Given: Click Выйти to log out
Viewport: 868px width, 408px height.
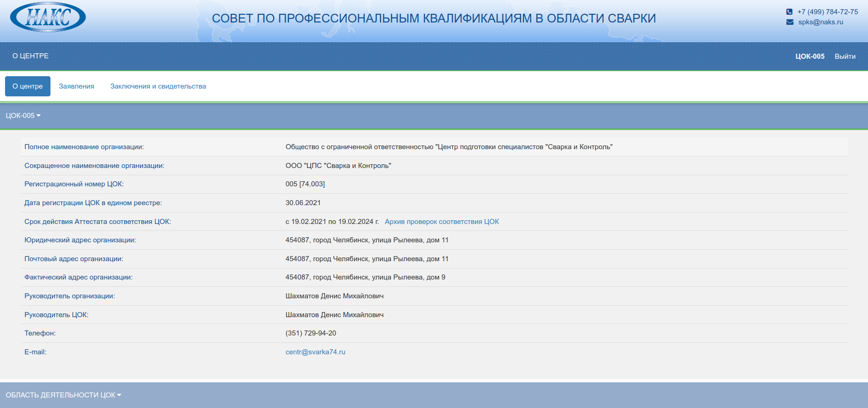Looking at the screenshot, I should point(845,56).
